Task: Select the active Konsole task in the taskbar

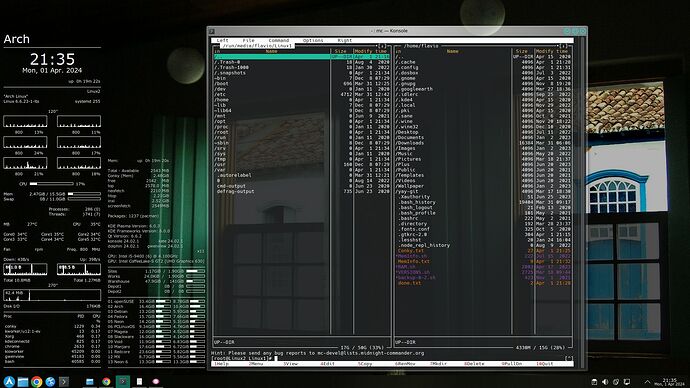Action: click(x=123, y=381)
